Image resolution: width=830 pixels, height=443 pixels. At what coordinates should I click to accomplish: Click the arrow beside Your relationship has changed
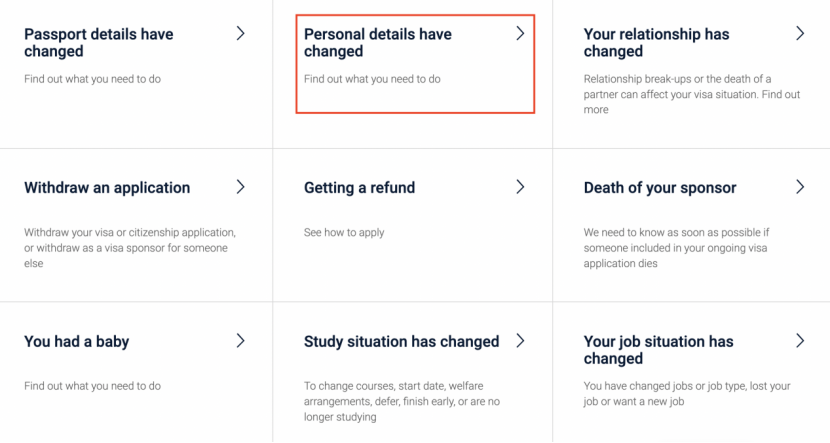click(x=800, y=33)
